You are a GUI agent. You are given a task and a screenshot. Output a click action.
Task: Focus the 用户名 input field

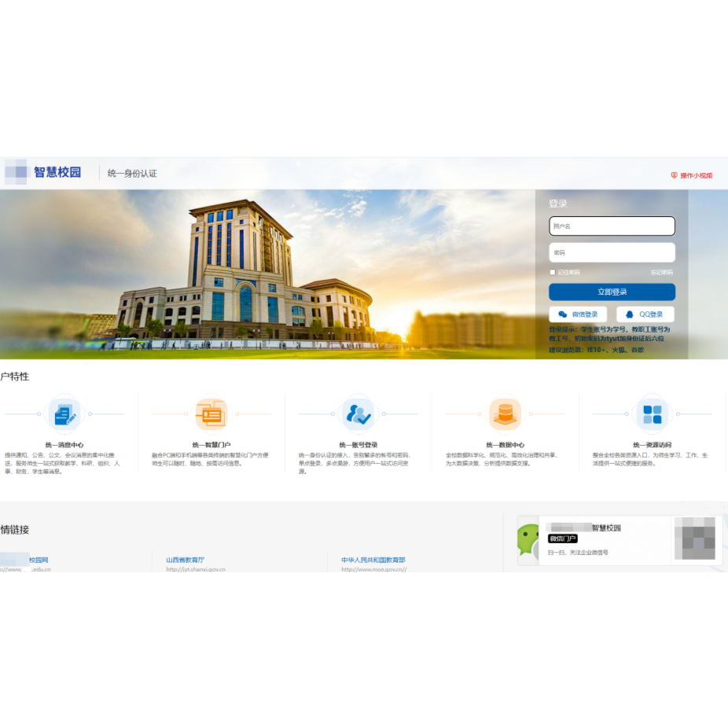(612, 226)
